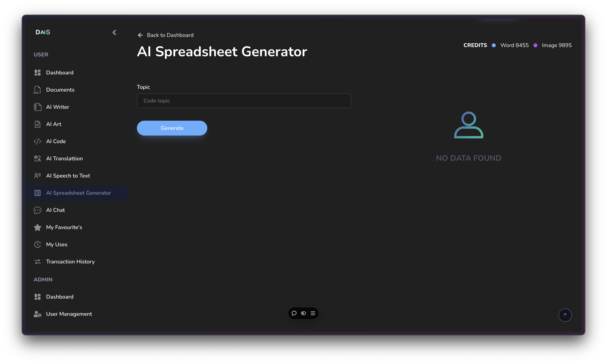
Task: Open Documents from sidebar
Action: pyautogui.click(x=60, y=90)
